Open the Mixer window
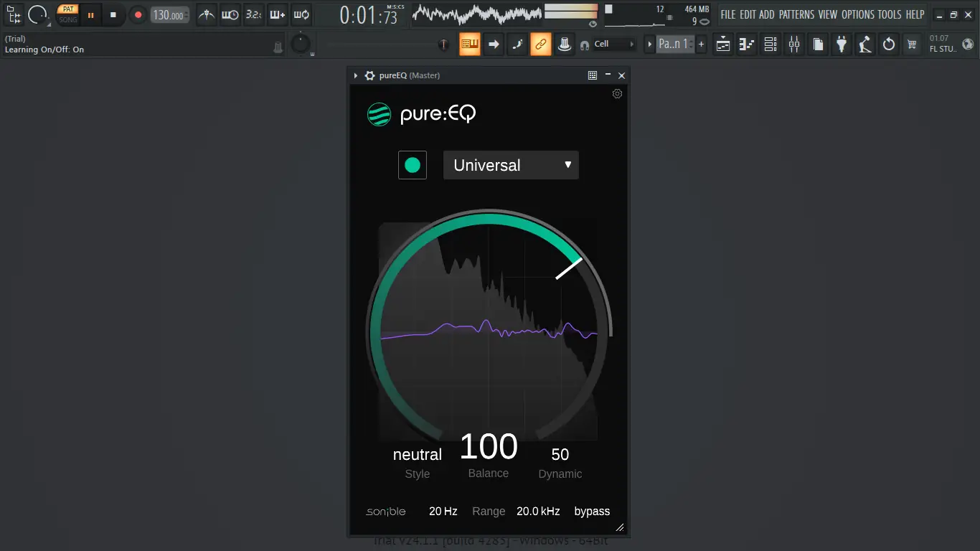 (x=794, y=44)
